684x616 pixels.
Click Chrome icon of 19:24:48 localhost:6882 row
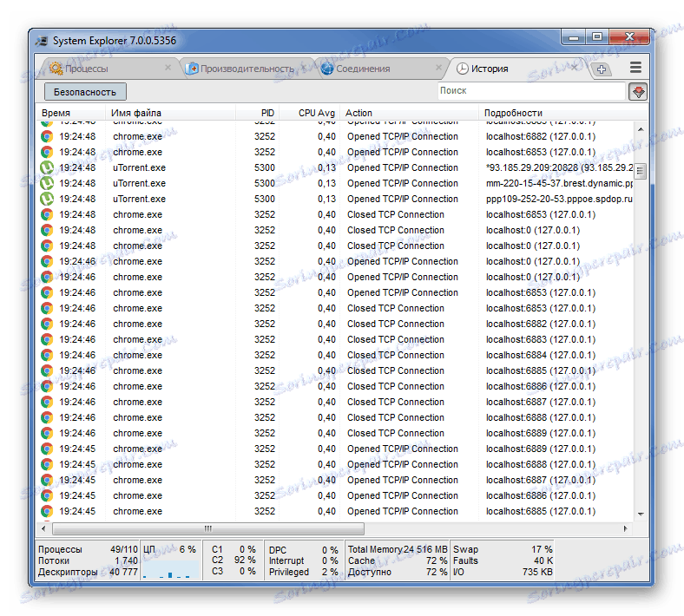pyautogui.click(x=47, y=136)
